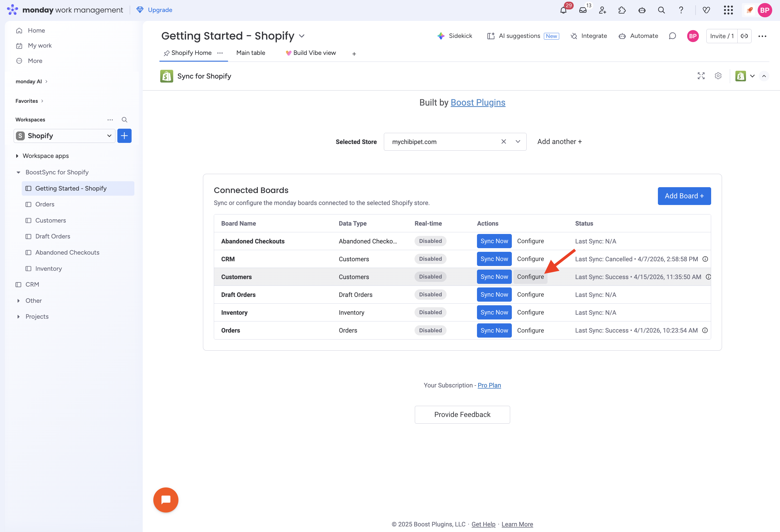Viewport: 780px width, 532px height.
Task: Show sync info for Orders row
Action: tap(705, 330)
